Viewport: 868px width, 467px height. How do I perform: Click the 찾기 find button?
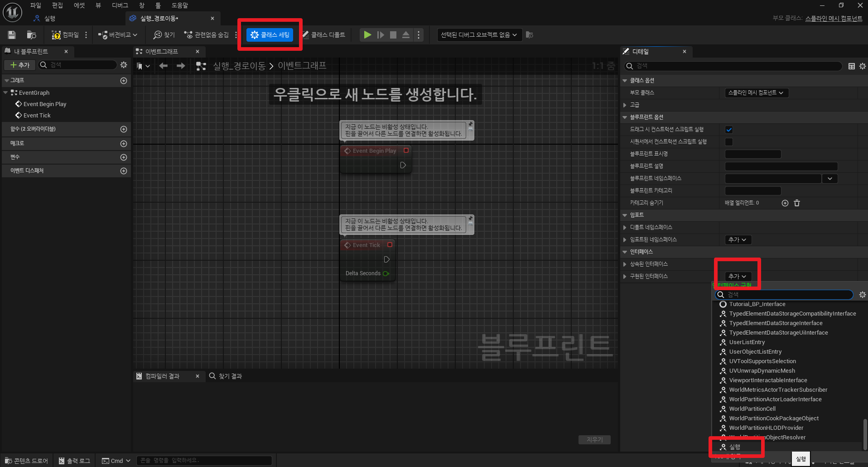coord(164,35)
